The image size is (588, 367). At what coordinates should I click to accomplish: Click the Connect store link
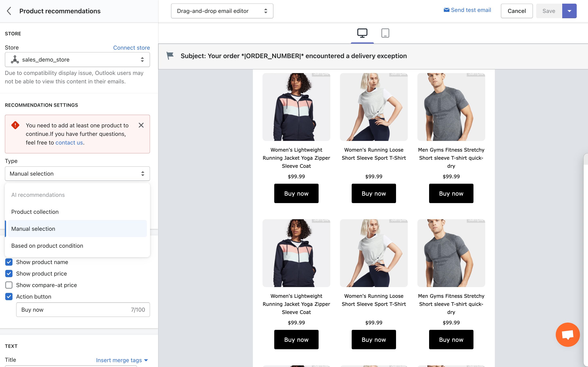pos(131,48)
